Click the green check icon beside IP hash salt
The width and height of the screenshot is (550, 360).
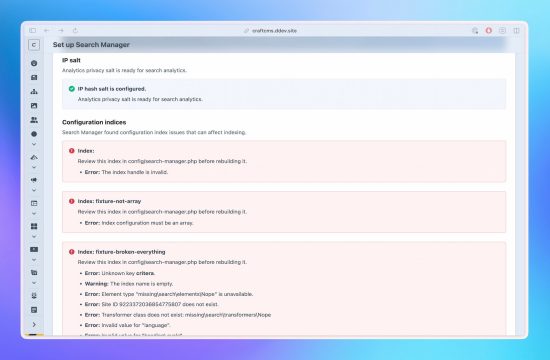72,89
